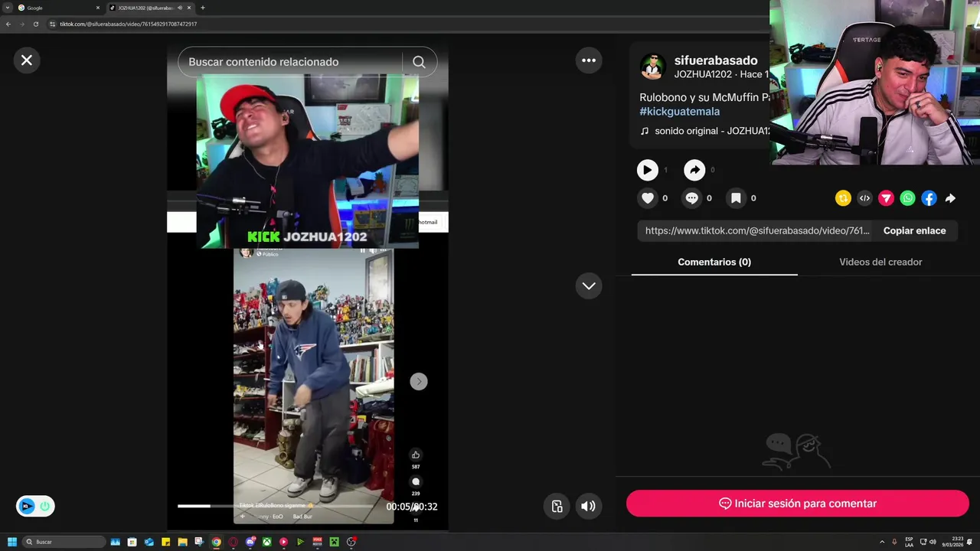Open Discord from the taskbar
Image resolution: width=980 pixels, height=551 pixels.
tap(250, 542)
